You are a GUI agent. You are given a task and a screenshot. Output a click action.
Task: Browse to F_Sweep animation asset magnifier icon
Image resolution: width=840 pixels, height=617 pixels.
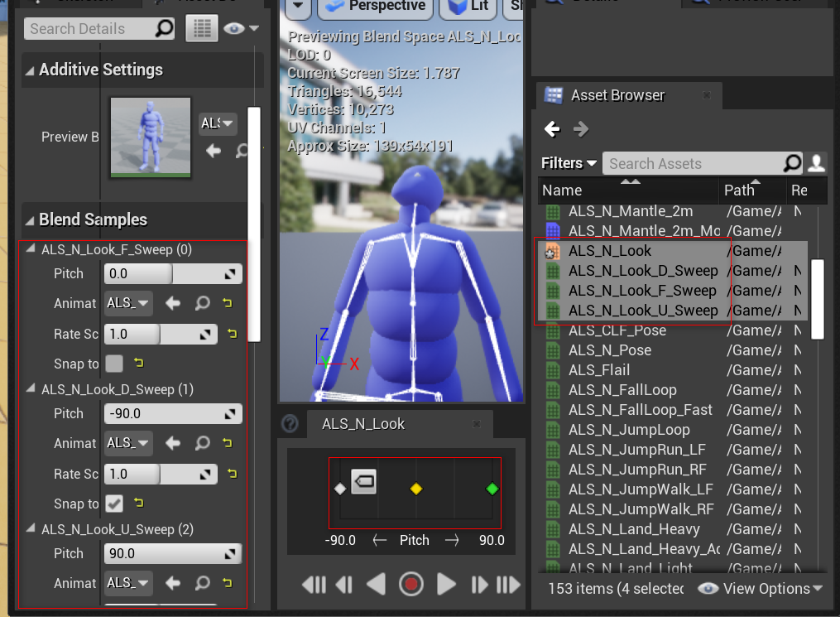(x=202, y=304)
